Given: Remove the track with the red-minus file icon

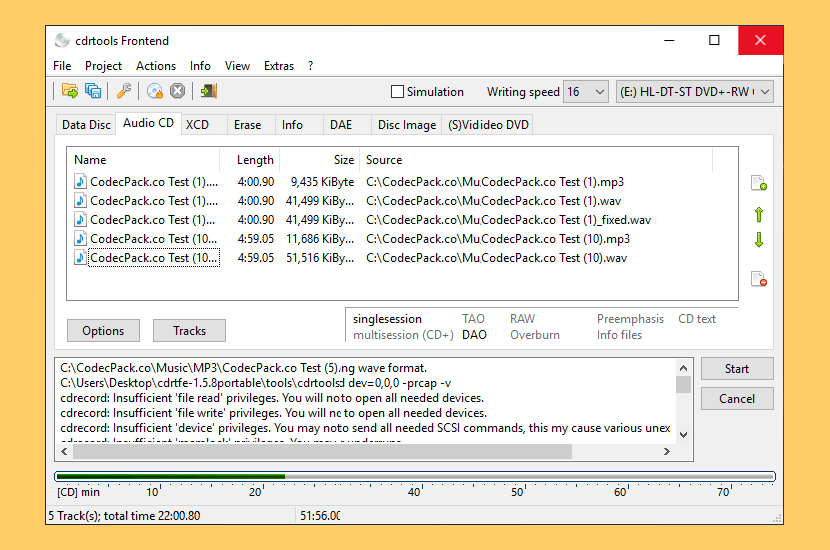Looking at the screenshot, I should tap(758, 279).
